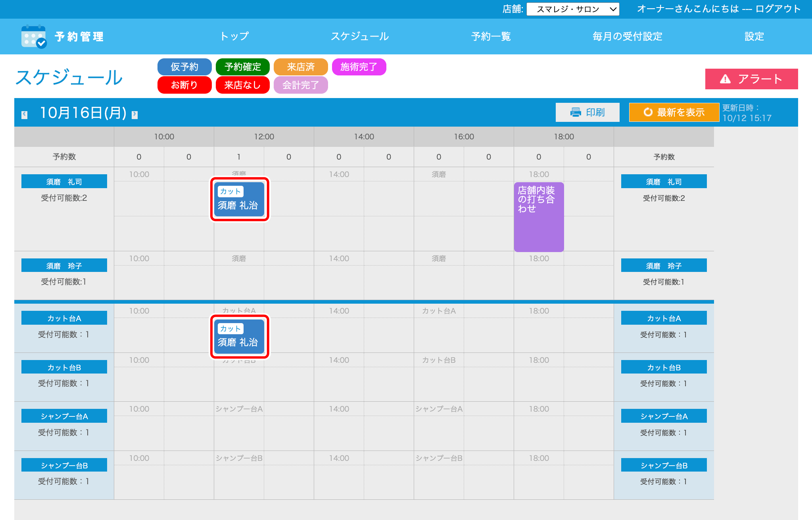Select left 須磨 玲子 staff label
This screenshot has width=812, height=520.
(x=64, y=266)
